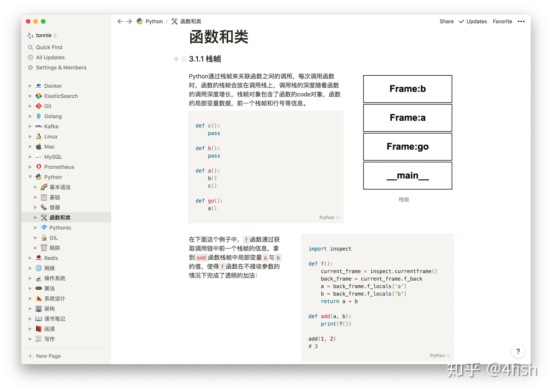The image size is (552, 392).
Task: Open Settings & Members
Action: tap(66, 68)
